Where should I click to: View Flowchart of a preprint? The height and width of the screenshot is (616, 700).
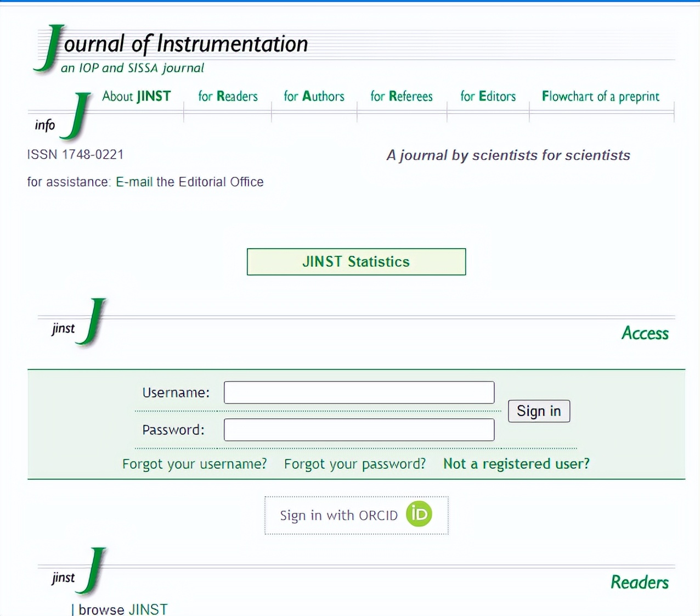click(x=600, y=97)
